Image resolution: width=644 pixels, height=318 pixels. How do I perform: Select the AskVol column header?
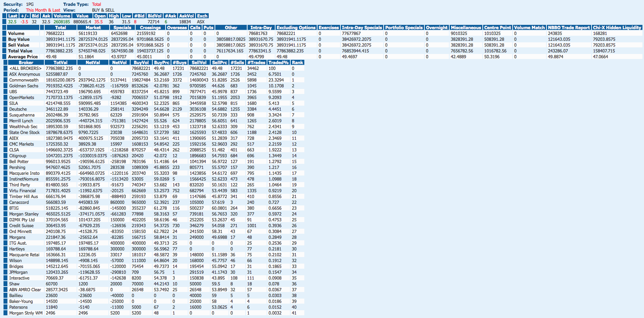[x=187, y=16]
